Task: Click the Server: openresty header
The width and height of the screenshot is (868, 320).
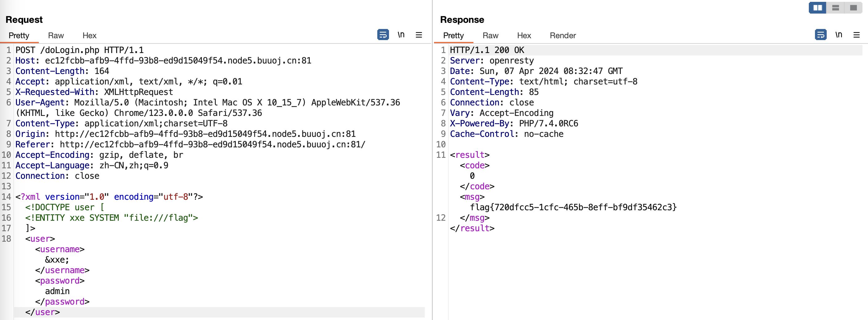Action: tap(492, 61)
